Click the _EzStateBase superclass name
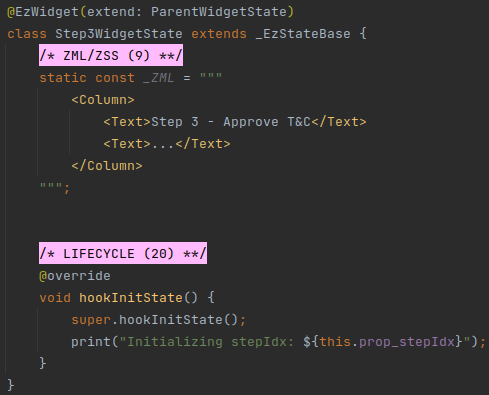 tap(303, 34)
